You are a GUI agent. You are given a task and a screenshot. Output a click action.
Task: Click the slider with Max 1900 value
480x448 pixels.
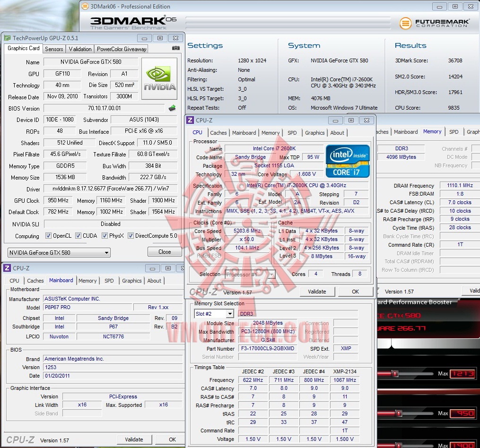click(399, 445)
